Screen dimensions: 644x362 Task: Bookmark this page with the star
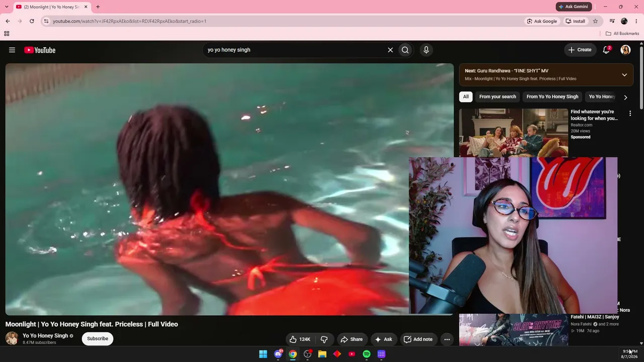click(x=595, y=21)
